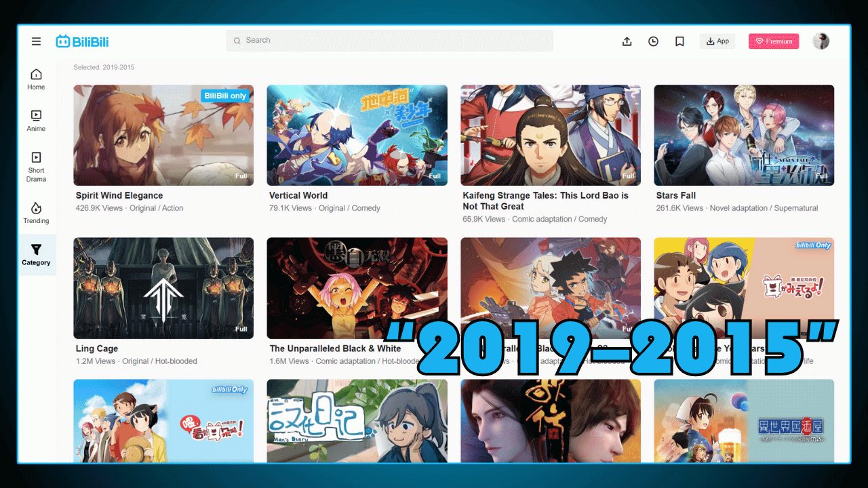Select the Category sidebar item
The image size is (868, 488).
click(x=36, y=255)
